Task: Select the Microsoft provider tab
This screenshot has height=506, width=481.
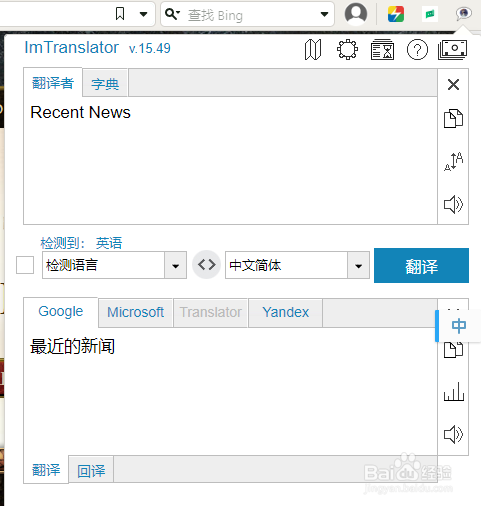Action: pyautogui.click(x=135, y=312)
